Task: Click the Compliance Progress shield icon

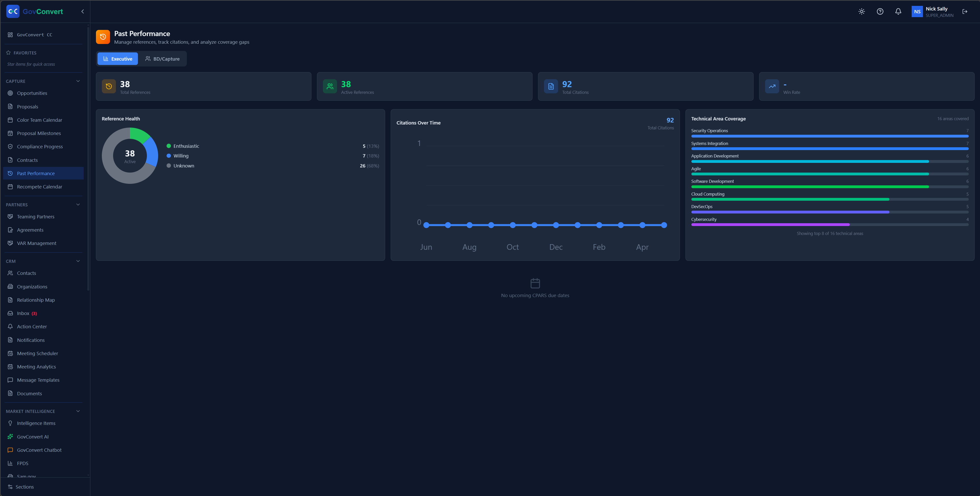Action: [x=10, y=146]
